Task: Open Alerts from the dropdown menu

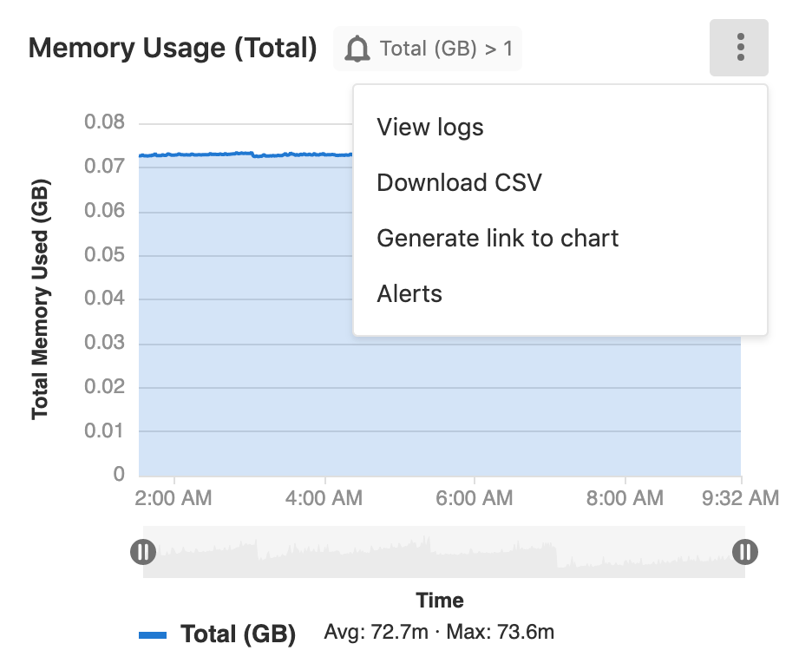Action: pos(409,294)
